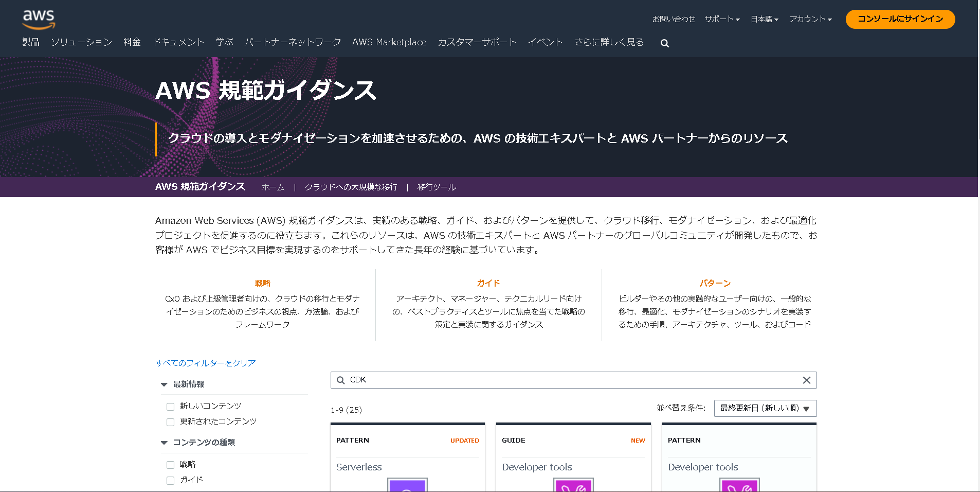Click the AWS logo
This screenshot has width=980, height=492.
tap(39, 19)
